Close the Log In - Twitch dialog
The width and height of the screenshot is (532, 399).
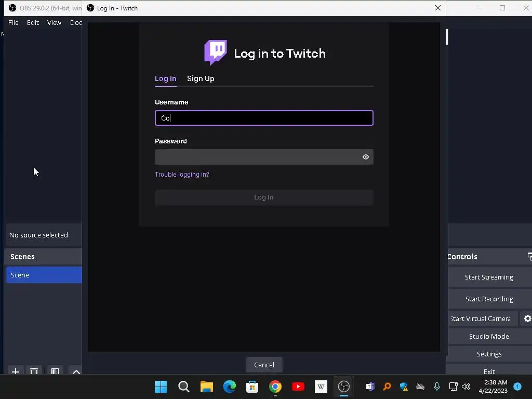pyautogui.click(x=437, y=8)
